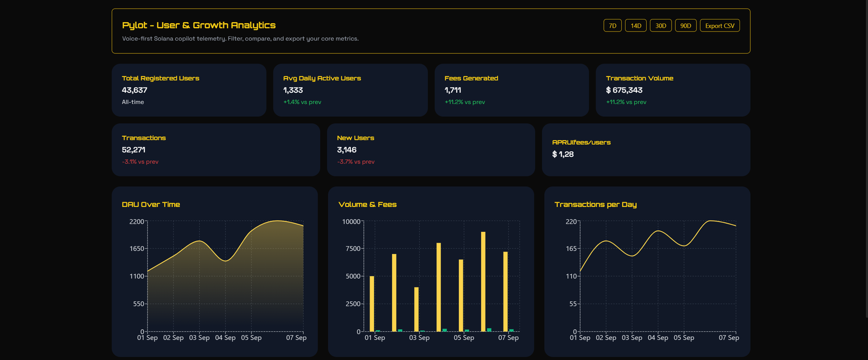This screenshot has height=360, width=868.
Task: Click the 04 Sep label on Transactions chart
Action: pyautogui.click(x=658, y=338)
